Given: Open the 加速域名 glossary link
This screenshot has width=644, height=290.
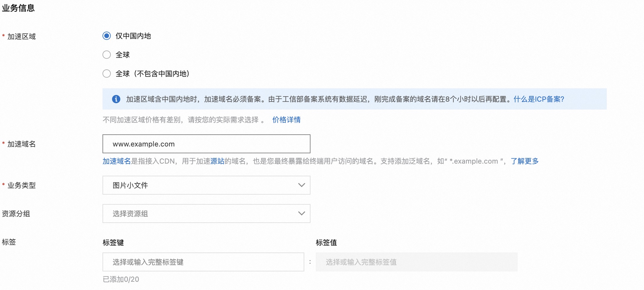Looking at the screenshot, I should 117,161.
